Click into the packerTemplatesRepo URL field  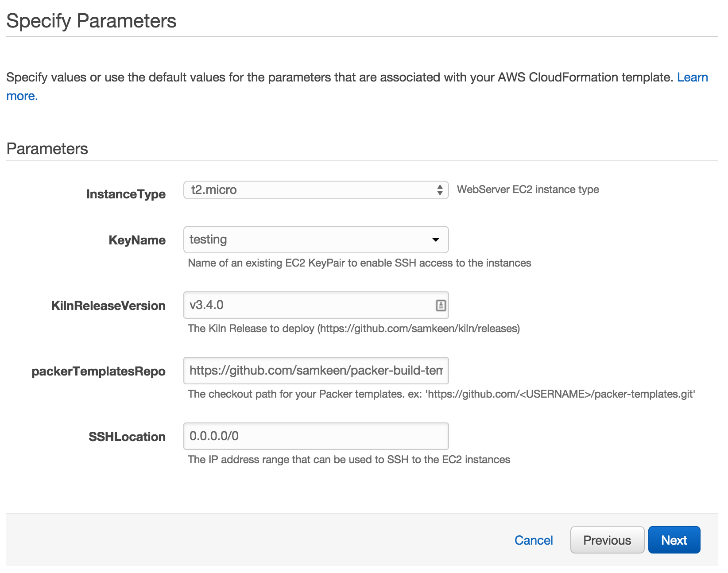click(316, 371)
